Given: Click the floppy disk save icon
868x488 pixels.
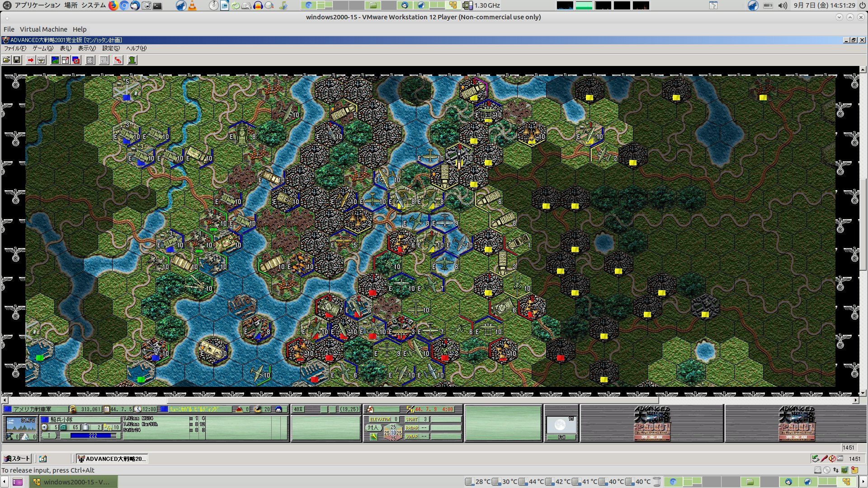Looking at the screenshot, I should point(17,60).
